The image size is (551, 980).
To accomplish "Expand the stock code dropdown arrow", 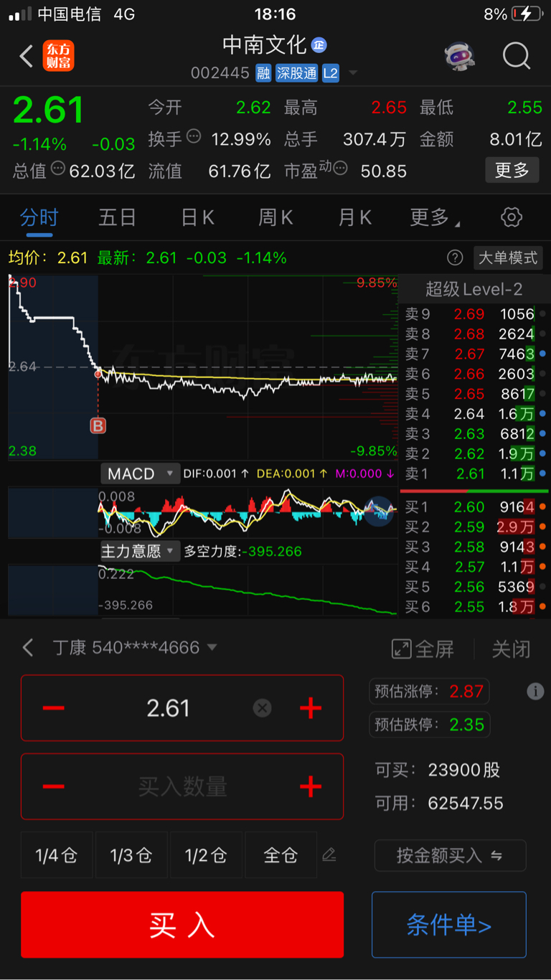I will click(x=353, y=73).
